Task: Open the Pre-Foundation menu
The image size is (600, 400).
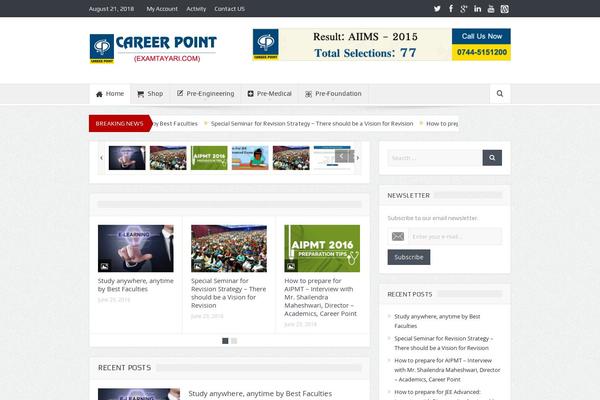Action: (x=333, y=94)
